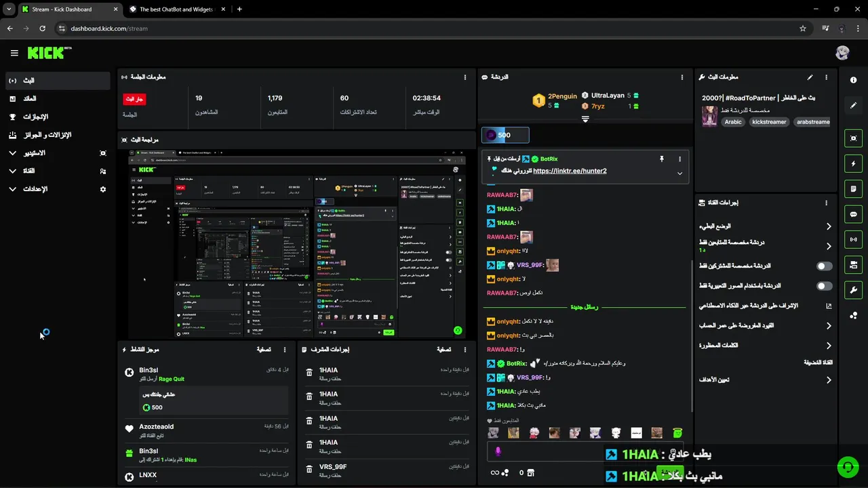The image size is (868, 488).
Task: Toggle the wrench widget in the right rail
Action: click(x=853, y=290)
